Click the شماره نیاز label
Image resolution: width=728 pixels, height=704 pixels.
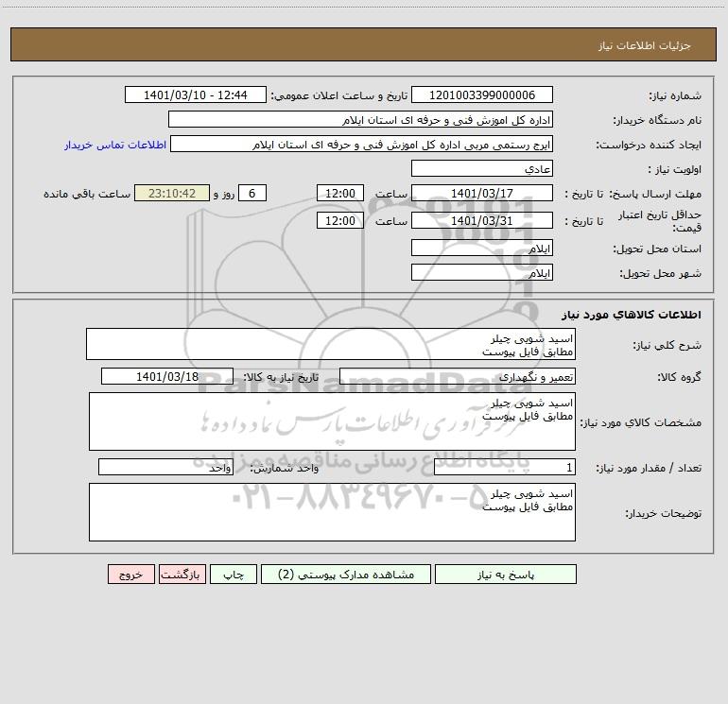(x=675, y=95)
